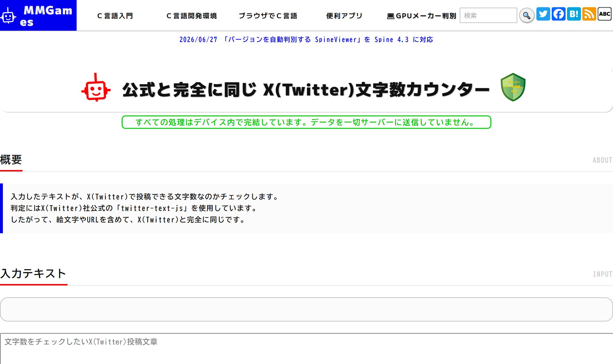Screen dimensions: 613x364
Task: Open the RSS feed icon
Action: coord(589,14)
